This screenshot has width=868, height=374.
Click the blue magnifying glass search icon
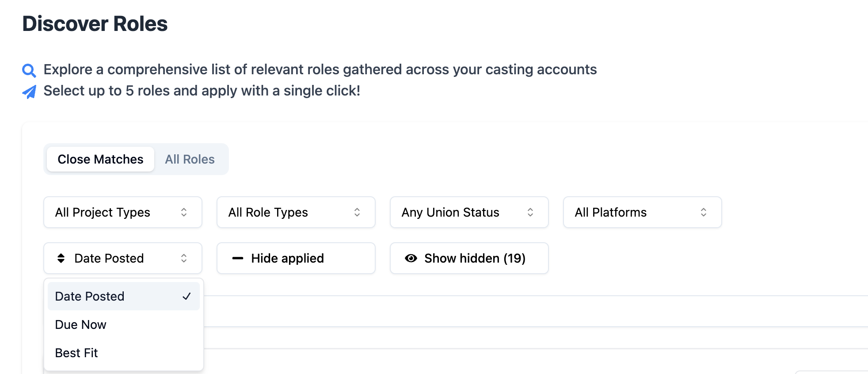[x=29, y=70]
